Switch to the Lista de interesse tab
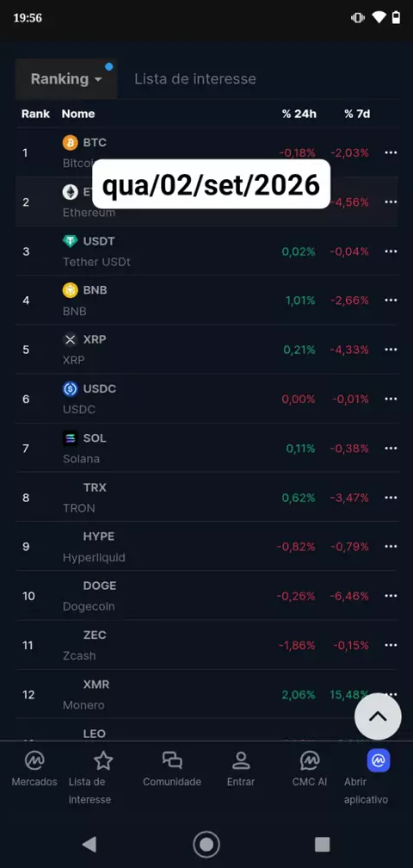 pos(195,78)
